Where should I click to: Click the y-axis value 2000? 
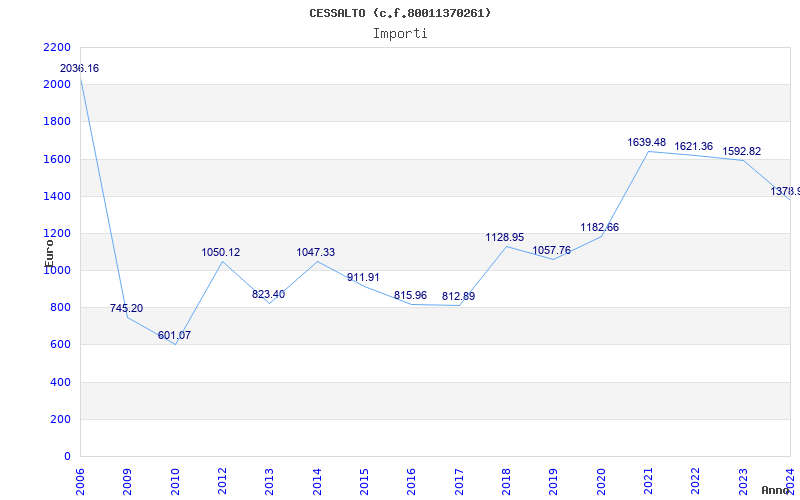point(57,85)
